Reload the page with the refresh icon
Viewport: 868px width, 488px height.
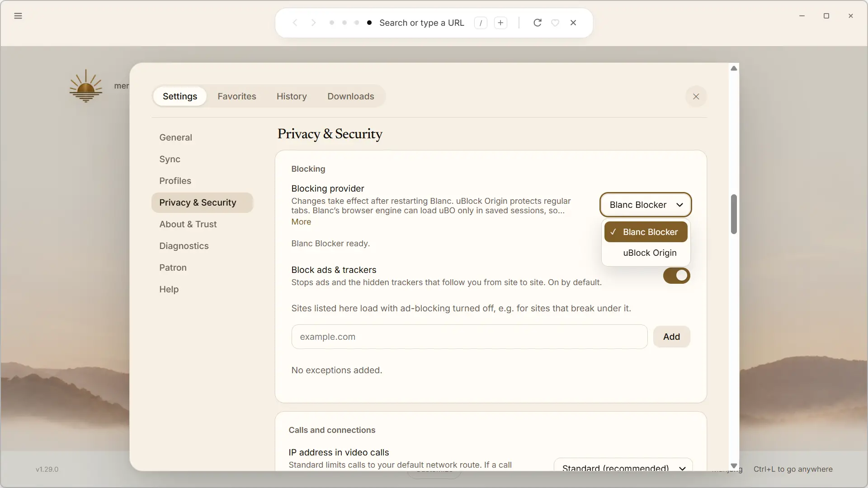tap(537, 23)
